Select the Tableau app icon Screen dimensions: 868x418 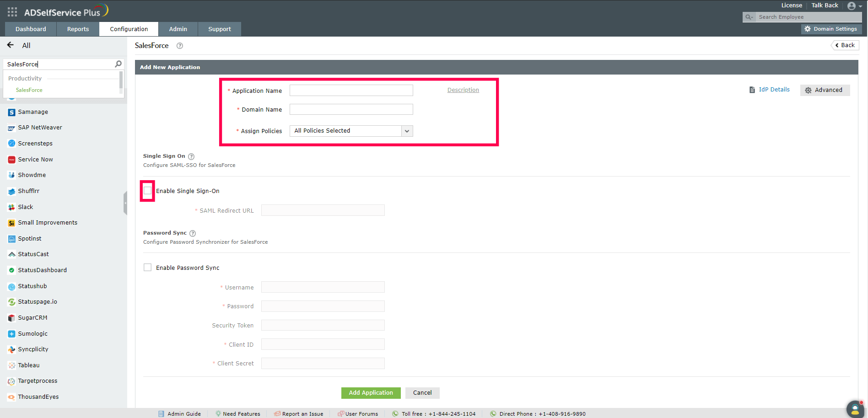pos(12,365)
